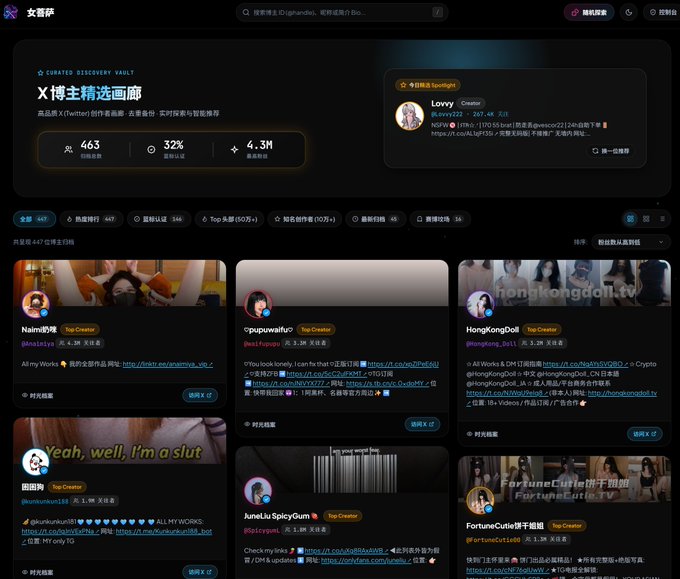The height and width of the screenshot is (579, 680).
Task: Click Top Creator badge on JuneLiu SpicyGum card
Action: coord(343,516)
